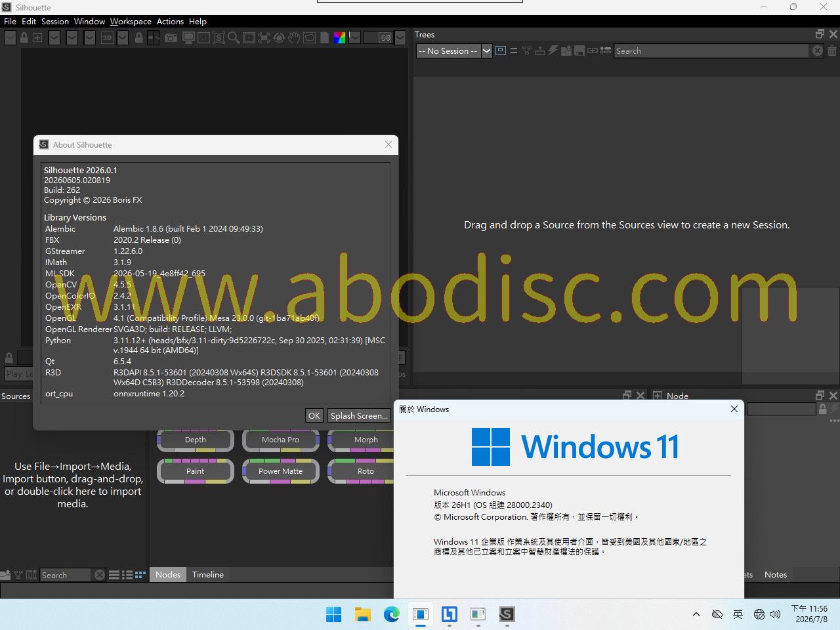Click the monitor display icon in viewer toolbar

pos(188,38)
